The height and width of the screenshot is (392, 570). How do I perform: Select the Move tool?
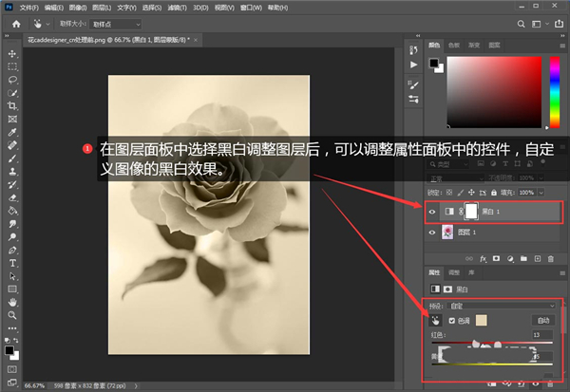(x=12, y=54)
